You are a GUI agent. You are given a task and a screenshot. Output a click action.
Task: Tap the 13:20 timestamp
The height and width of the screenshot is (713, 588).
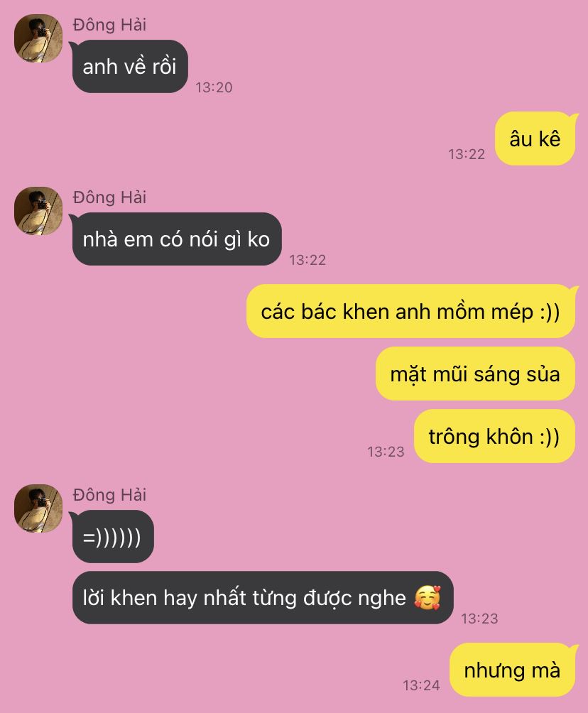pyautogui.click(x=214, y=87)
